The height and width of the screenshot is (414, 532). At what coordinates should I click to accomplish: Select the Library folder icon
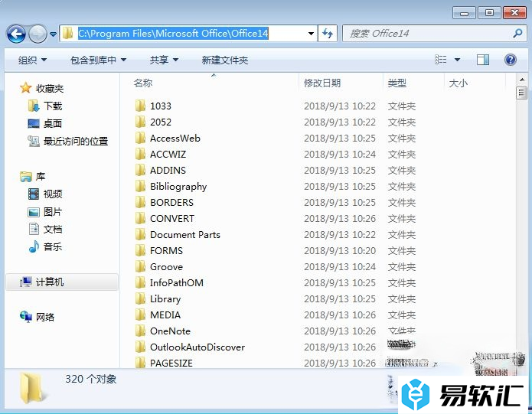140,298
